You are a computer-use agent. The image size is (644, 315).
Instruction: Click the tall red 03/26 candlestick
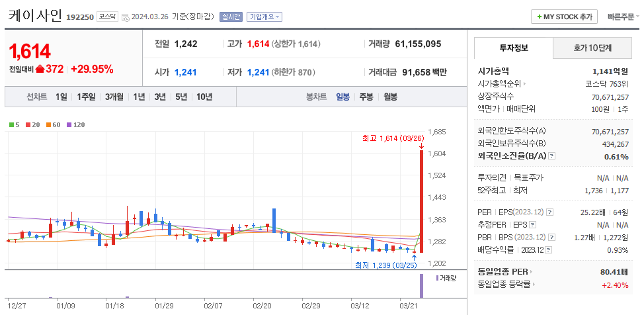click(421, 201)
